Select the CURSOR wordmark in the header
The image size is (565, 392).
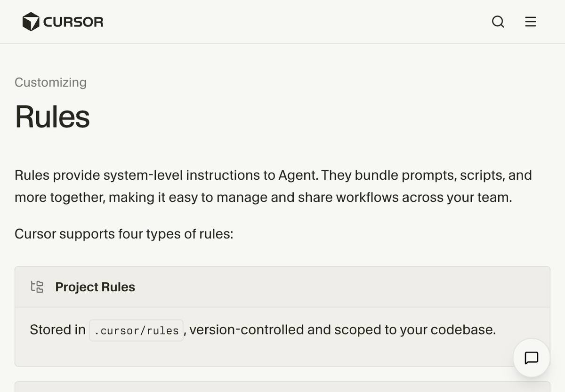pyautogui.click(x=73, y=21)
